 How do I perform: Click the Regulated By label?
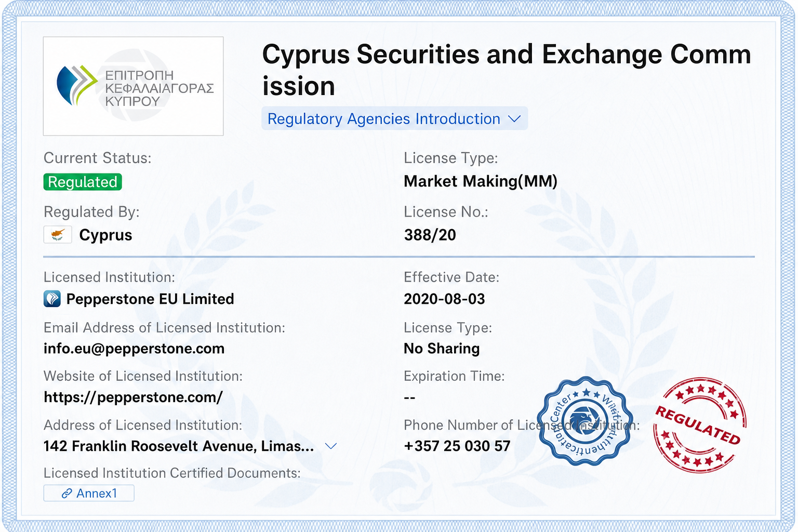coord(91,212)
